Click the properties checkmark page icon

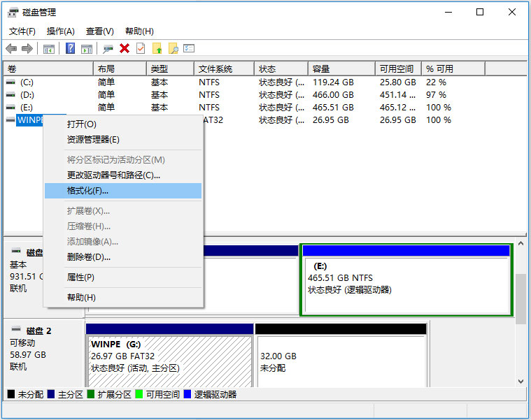[141, 48]
